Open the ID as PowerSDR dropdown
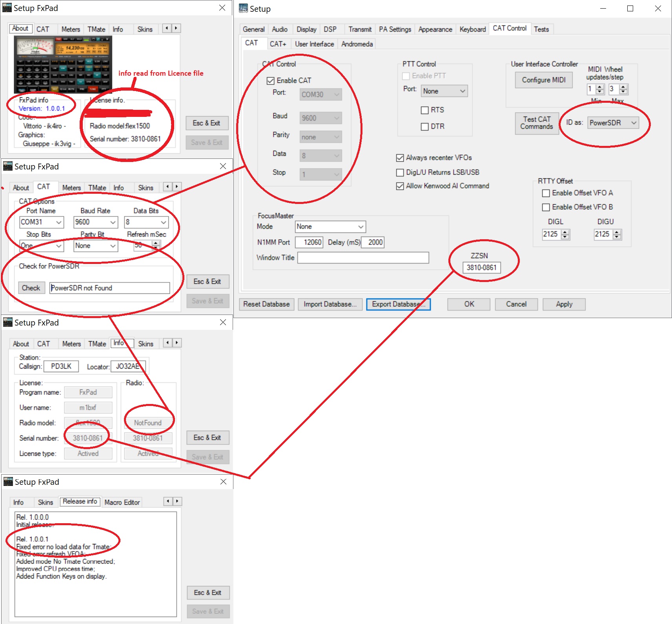Viewport: 672px width, 624px height. pos(613,123)
